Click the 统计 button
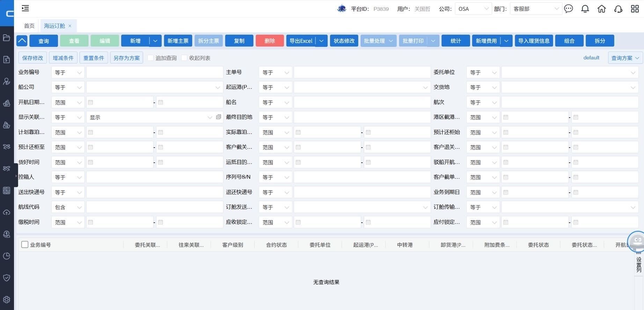Viewport: 644px width, 310px height. [455, 41]
